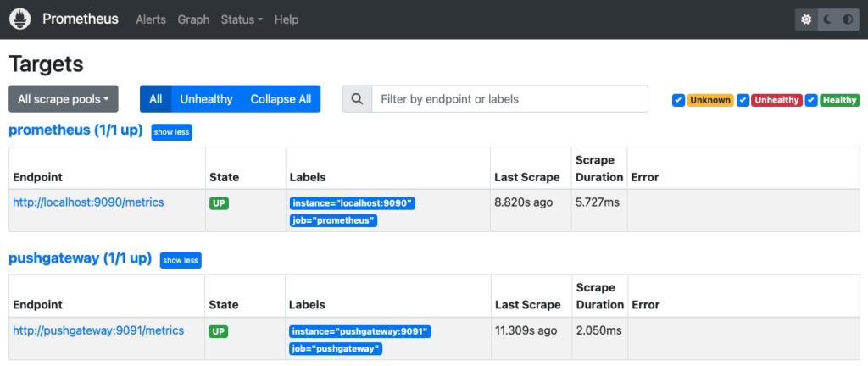Show only Unhealthy targets button
868x366 pixels.
(x=207, y=99)
